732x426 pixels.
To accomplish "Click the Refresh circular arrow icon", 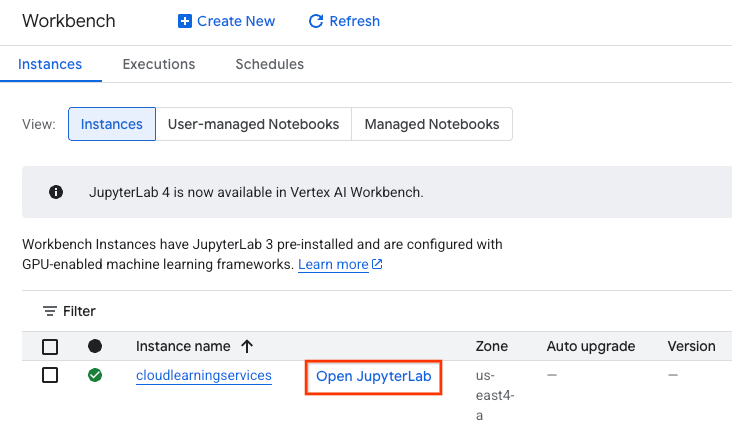I will 316,21.
